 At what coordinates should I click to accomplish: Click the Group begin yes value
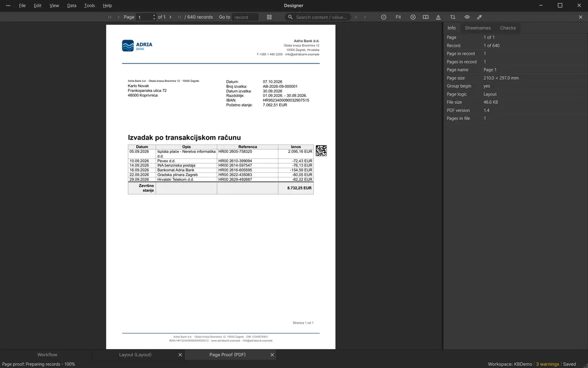[486, 86]
